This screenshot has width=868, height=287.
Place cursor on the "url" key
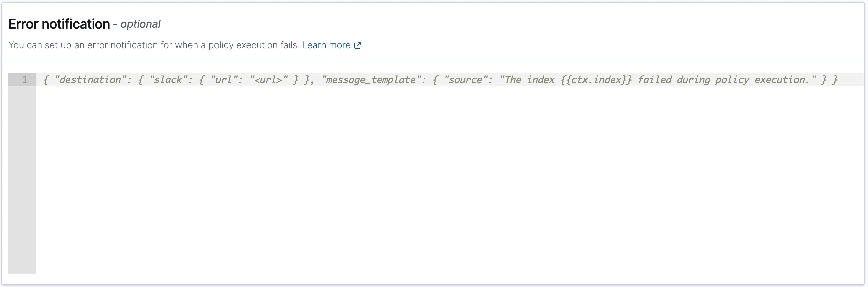(x=224, y=80)
